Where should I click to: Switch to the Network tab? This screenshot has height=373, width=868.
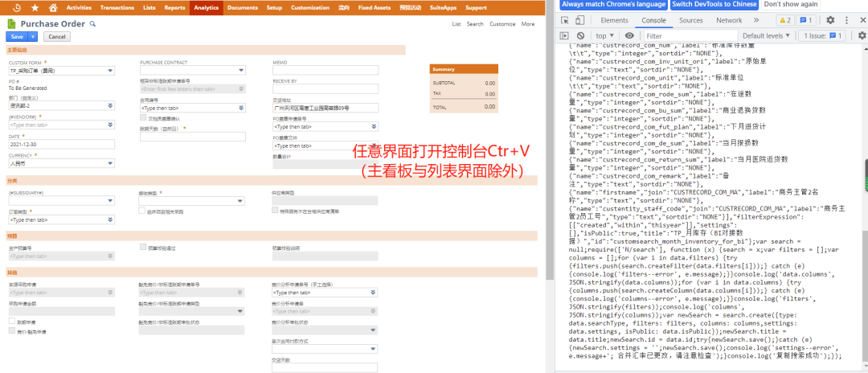pyautogui.click(x=729, y=20)
